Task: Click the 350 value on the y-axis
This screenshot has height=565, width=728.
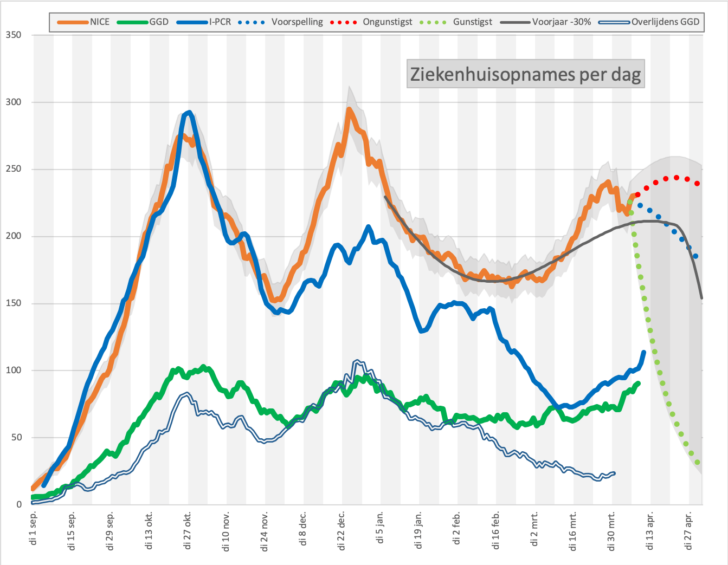Action: tap(13, 35)
